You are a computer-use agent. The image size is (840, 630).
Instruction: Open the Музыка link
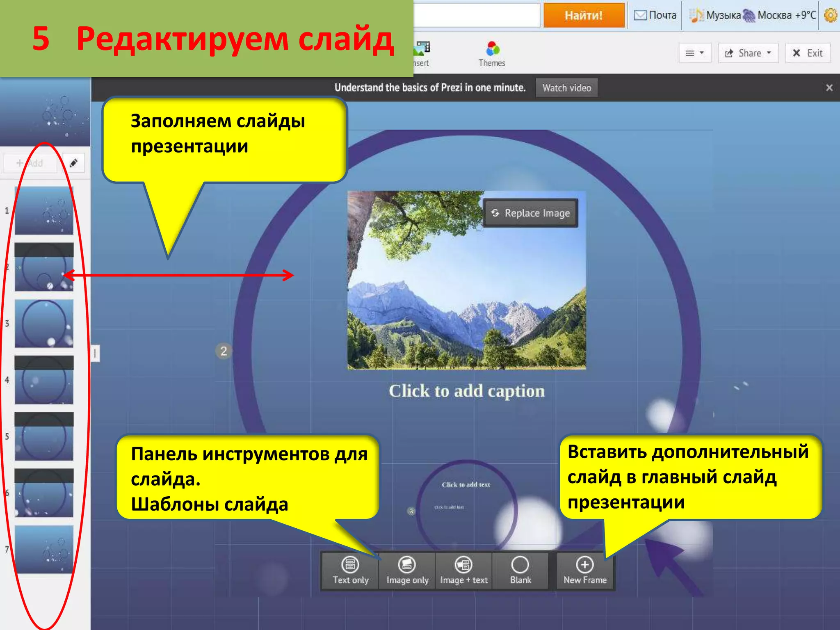715,15
